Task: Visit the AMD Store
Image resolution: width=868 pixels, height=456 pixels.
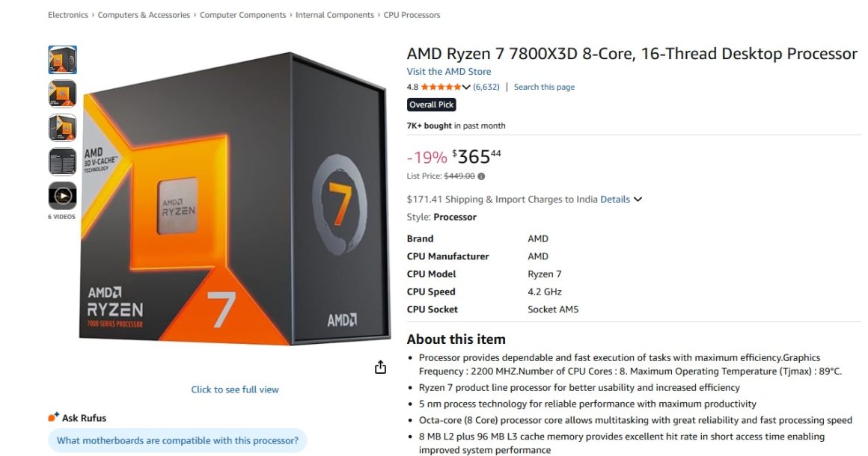Action: [449, 71]
